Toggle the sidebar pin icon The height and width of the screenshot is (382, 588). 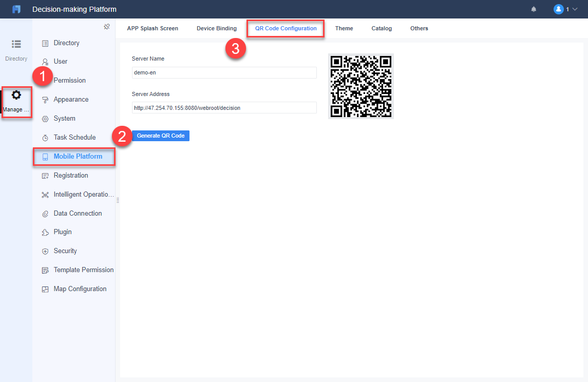pos(107,26)
